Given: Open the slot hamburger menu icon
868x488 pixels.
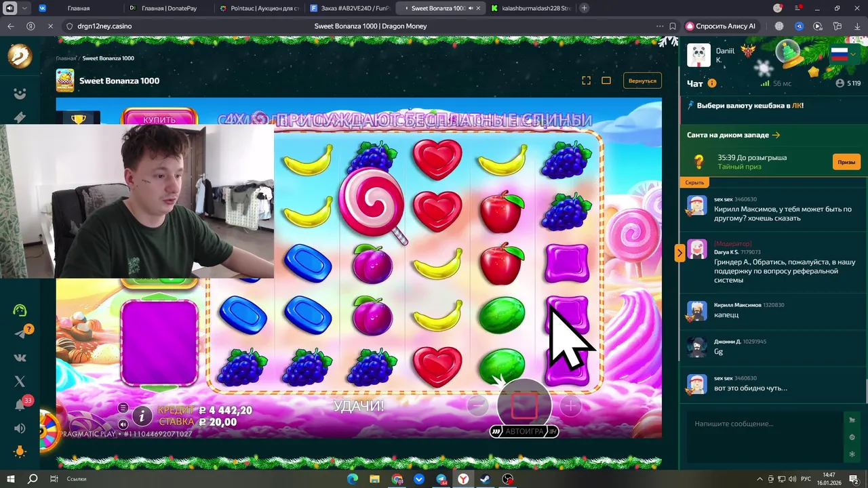Looking at the screenshot, I should tap(123, 407).
